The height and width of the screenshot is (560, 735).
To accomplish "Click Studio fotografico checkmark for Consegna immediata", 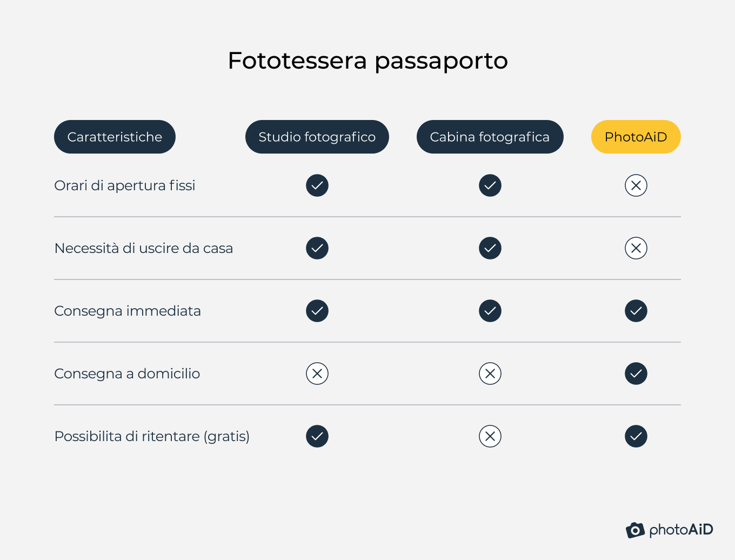I will coord(317,311).
